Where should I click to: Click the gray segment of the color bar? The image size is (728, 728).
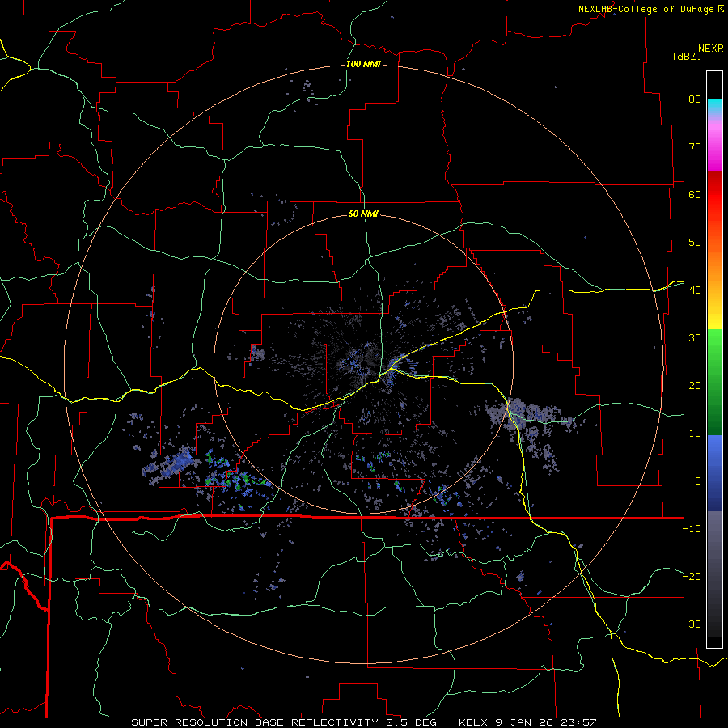(x=714, y=574)
